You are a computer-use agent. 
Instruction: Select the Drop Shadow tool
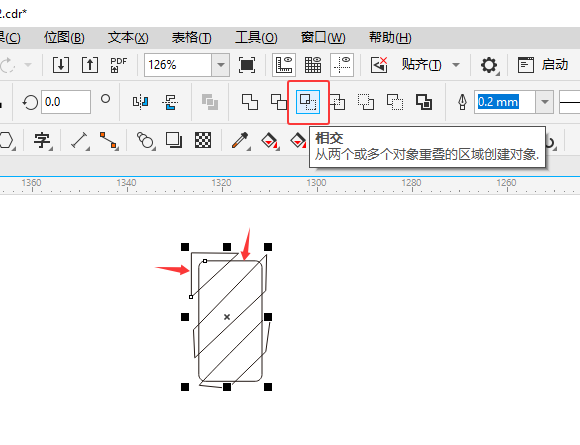tap(174, 141)
